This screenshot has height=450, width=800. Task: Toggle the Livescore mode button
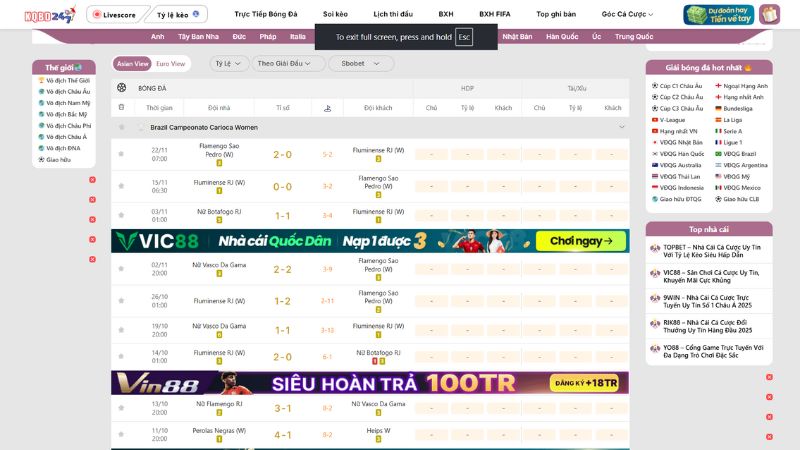[114, 15]
